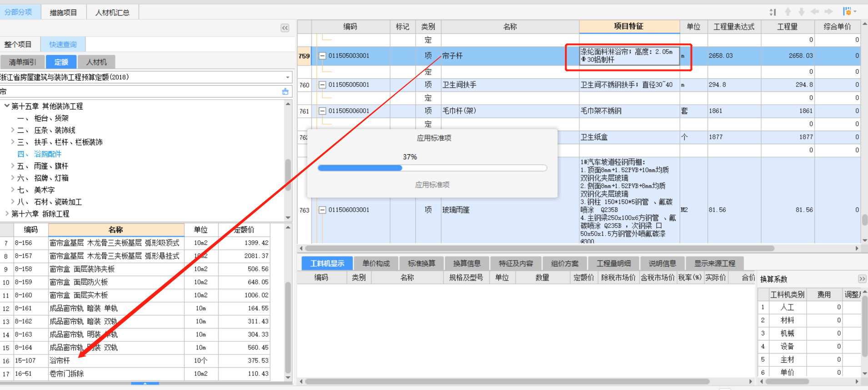The image size is (868, 390).
Task: Click the move up arrow icon
Action: (788, 12)
